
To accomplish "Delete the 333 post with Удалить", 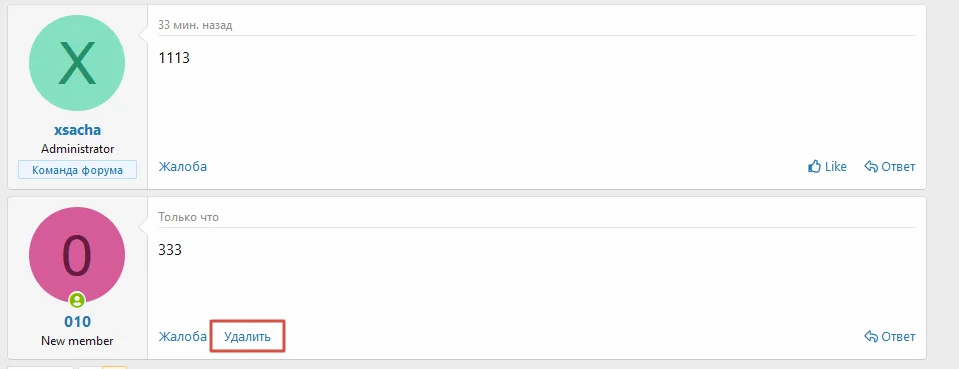I will point(248,337).
